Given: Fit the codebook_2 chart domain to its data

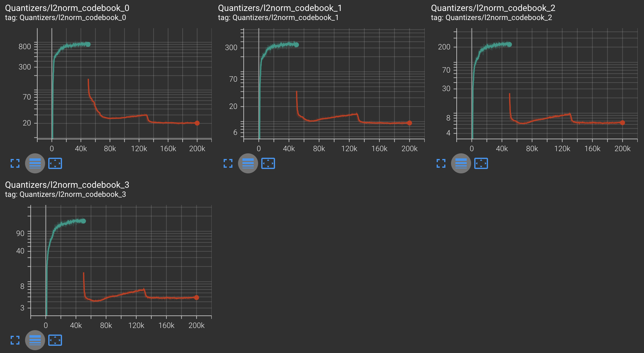Looking at the screenshot, I should tap(481, 163).
